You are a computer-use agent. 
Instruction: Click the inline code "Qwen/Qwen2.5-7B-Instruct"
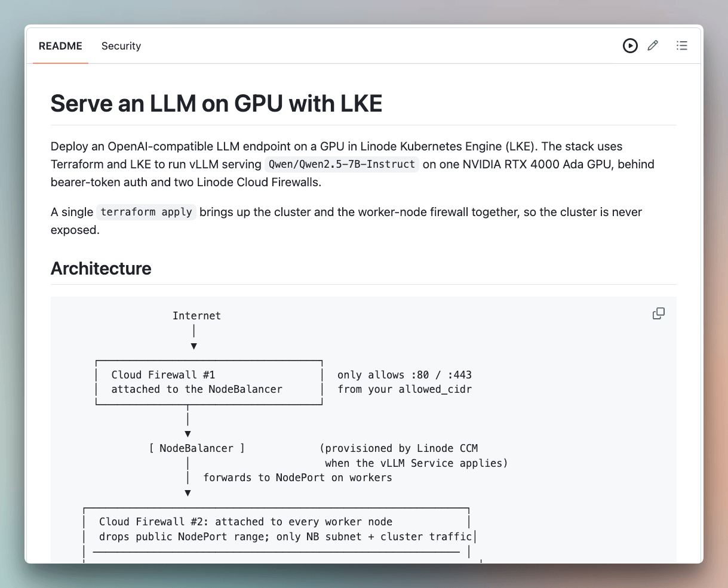coord(342,164)
